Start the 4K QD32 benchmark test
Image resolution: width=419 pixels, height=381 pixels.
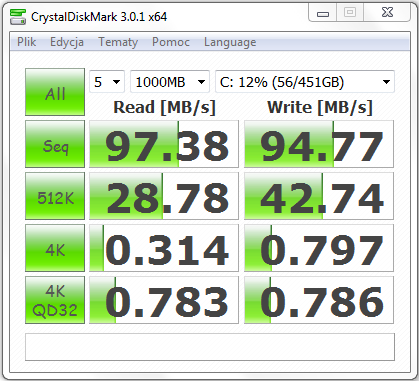55,300
